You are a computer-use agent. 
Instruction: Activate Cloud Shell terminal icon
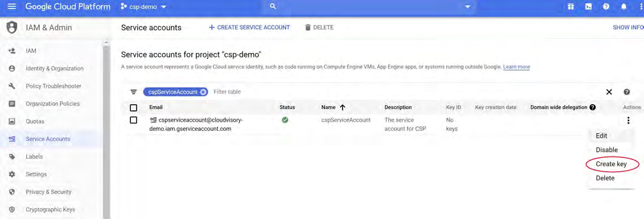(588, 7)
